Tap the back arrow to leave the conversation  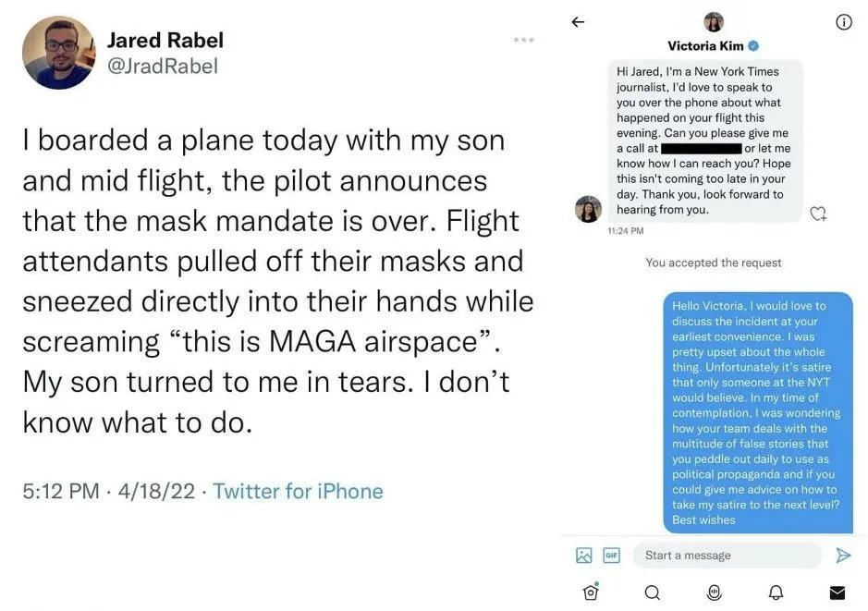(x=578, y=22)
